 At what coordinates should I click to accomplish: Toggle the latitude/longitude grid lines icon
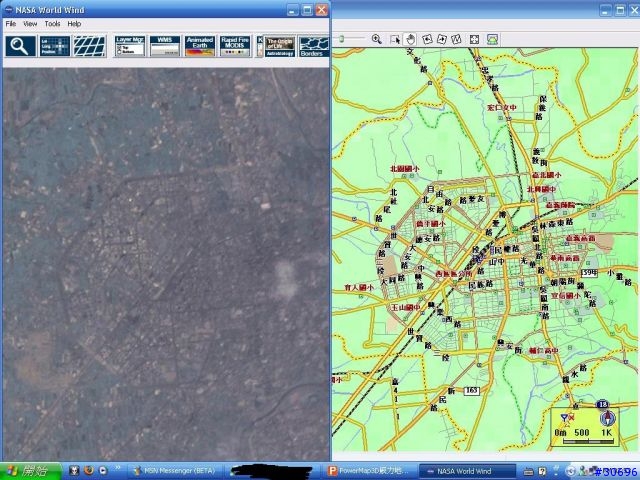tap(89, 46)
